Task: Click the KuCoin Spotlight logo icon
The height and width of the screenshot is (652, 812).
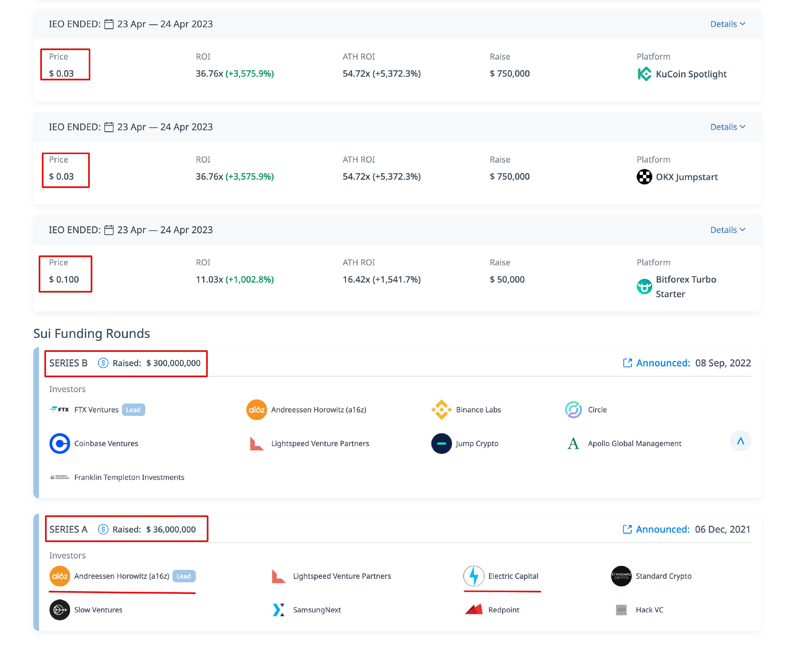Action: [644, 74]
